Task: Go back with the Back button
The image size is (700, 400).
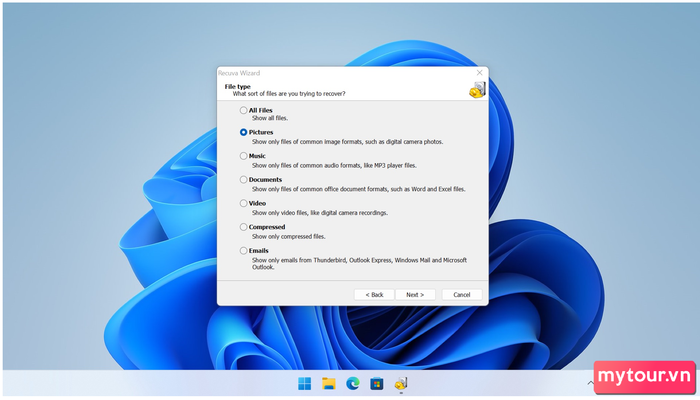Action: point(374,295)
